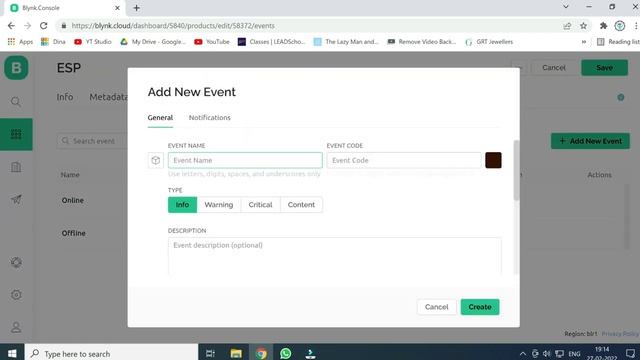Image resolution: width=640 pixels, height=360 pixels.
Task: Click the Chrome icon in the taskbar
Action: pos(261,353)
